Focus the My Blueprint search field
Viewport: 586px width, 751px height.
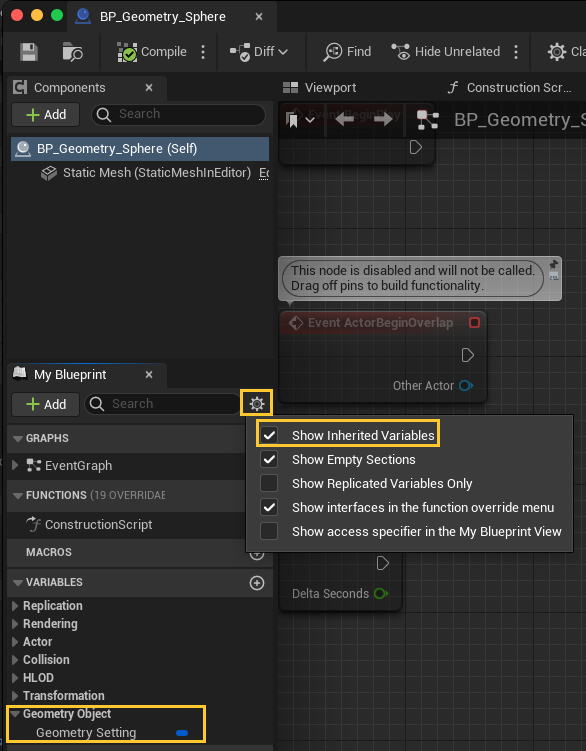[x=161, y=404]
